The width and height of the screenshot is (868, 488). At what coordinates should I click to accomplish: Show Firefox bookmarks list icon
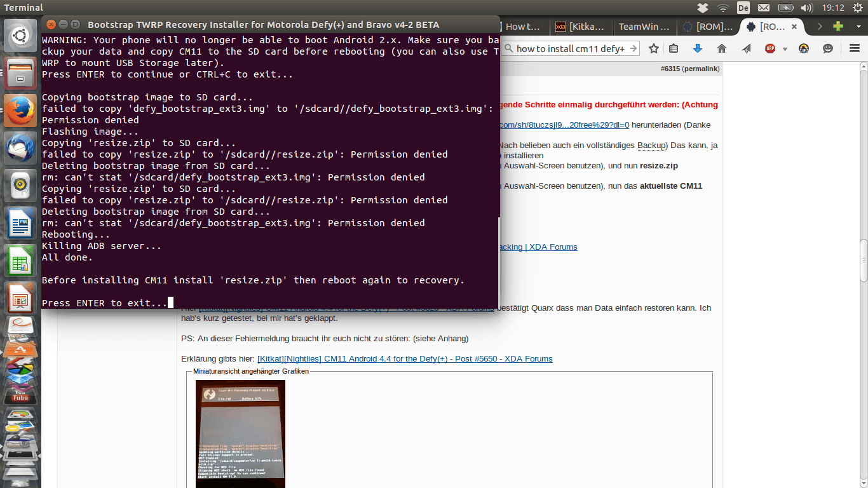[x=674, y=48]
